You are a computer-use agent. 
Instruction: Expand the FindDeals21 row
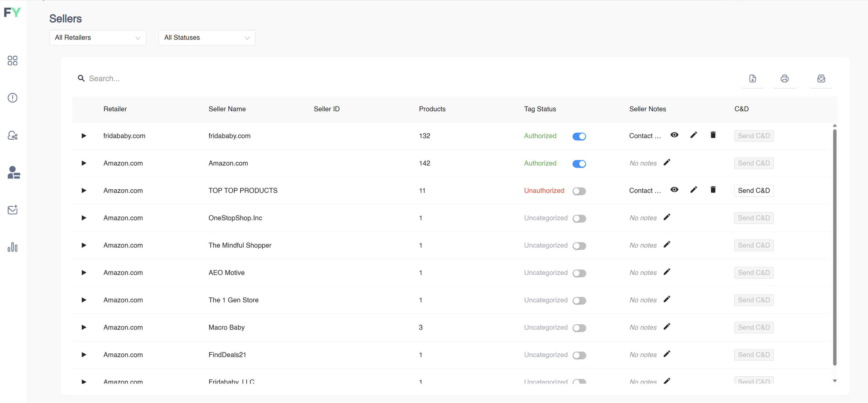point(84,354)
